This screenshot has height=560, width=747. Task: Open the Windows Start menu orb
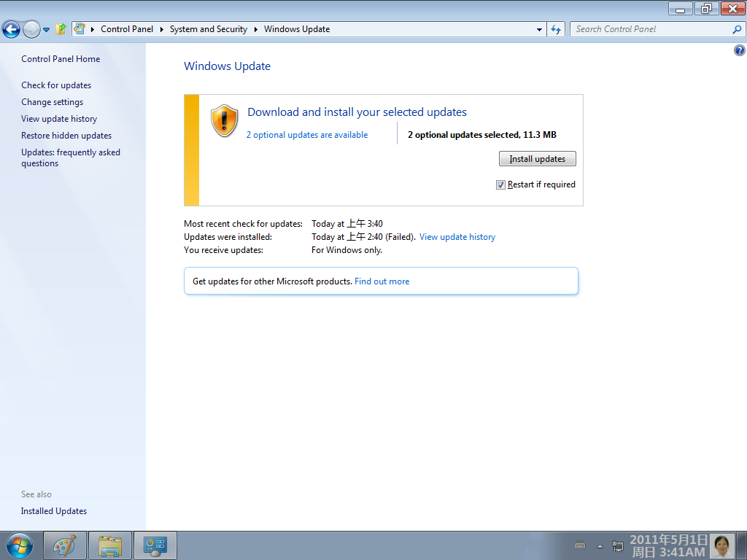click(20, 545)
